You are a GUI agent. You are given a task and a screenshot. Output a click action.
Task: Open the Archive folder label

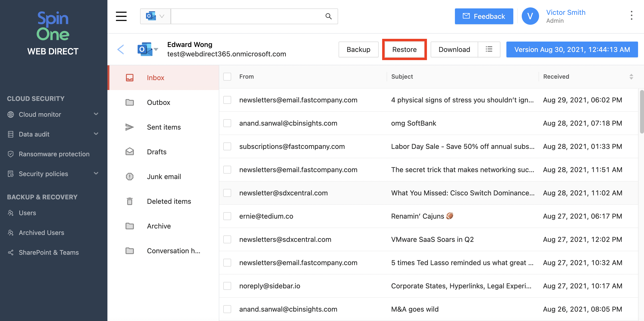[159, 226]
